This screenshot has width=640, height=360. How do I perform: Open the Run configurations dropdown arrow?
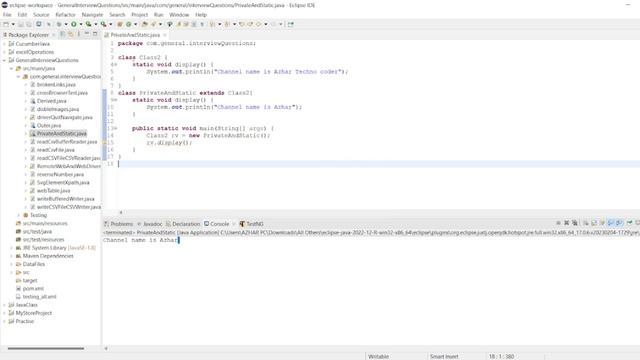point(81,24)
